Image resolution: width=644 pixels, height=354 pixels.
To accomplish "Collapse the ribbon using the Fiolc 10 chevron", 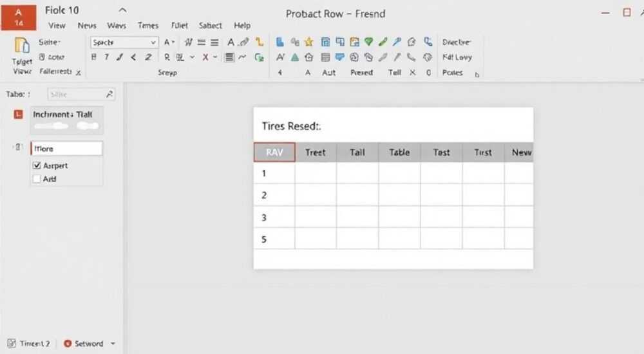I will pos(122,11).
